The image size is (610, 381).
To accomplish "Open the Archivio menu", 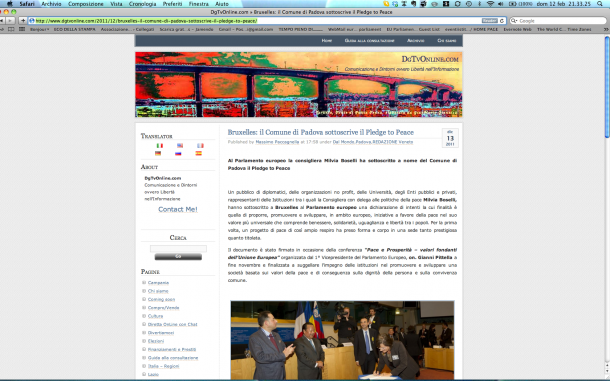I will tap(51, 4).
